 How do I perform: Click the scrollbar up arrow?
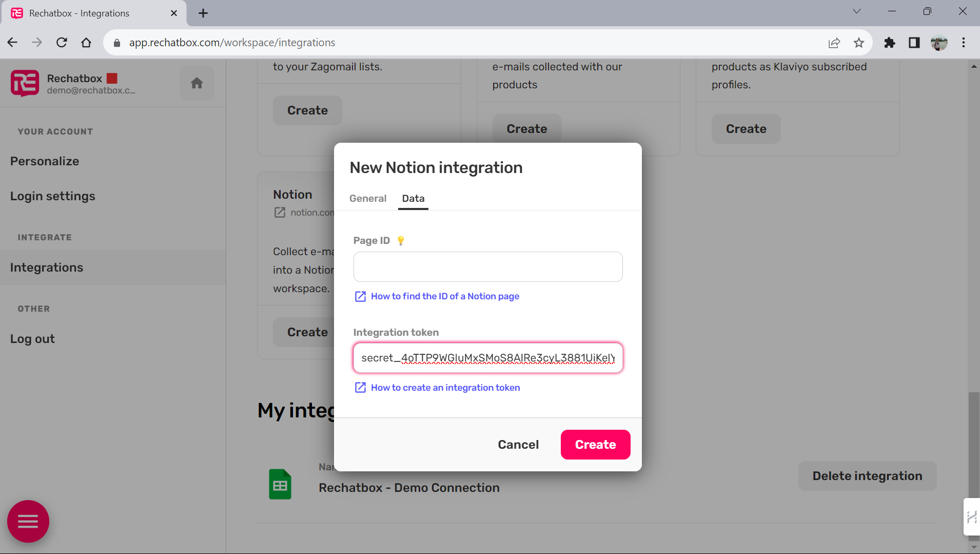[974, 66]
